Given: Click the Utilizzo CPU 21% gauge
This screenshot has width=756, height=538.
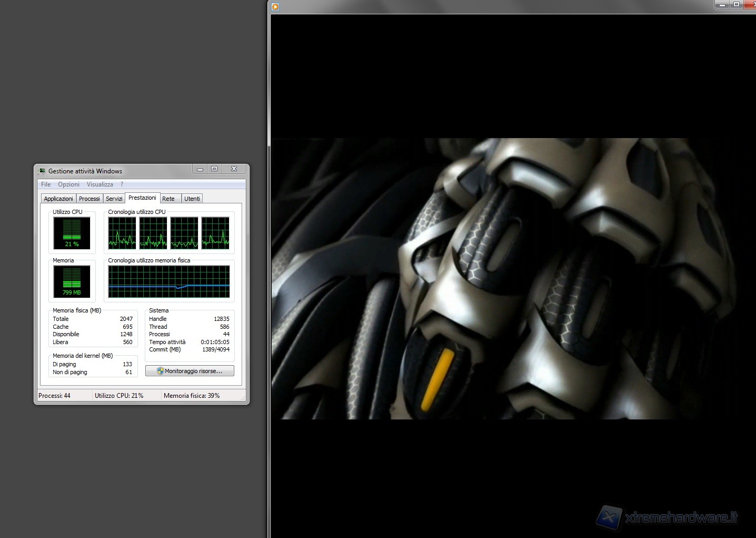Looking at the screenshot, I should click(72, 233).
